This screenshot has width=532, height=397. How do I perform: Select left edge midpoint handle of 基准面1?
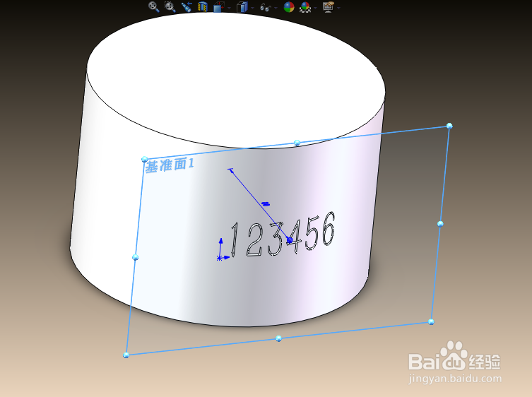click(135, 257)
